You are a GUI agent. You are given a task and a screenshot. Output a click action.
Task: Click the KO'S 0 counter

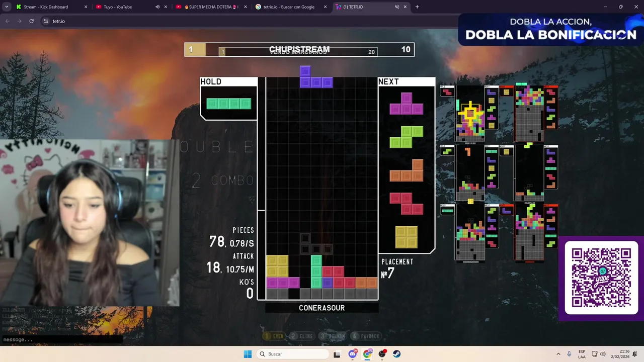[247, 290]
